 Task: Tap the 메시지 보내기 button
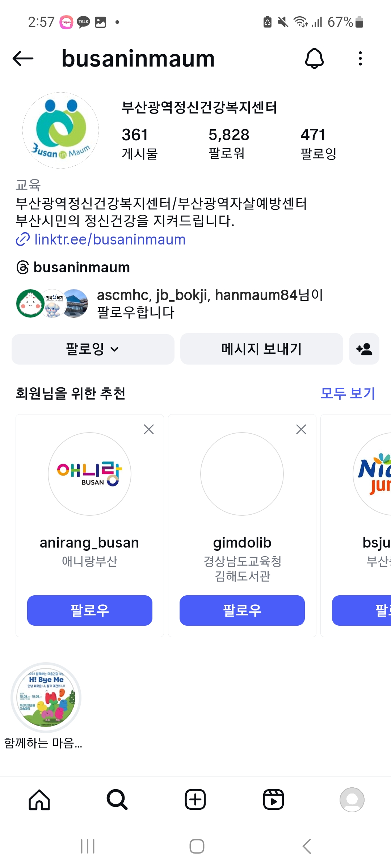coord(261,349)
